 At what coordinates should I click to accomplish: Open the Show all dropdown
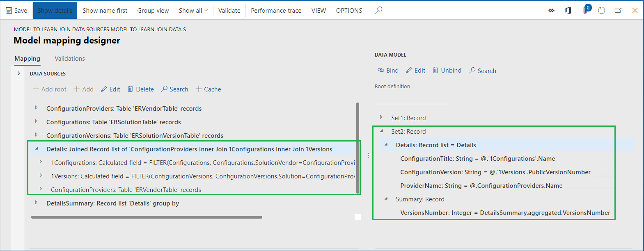click(193, 10)
